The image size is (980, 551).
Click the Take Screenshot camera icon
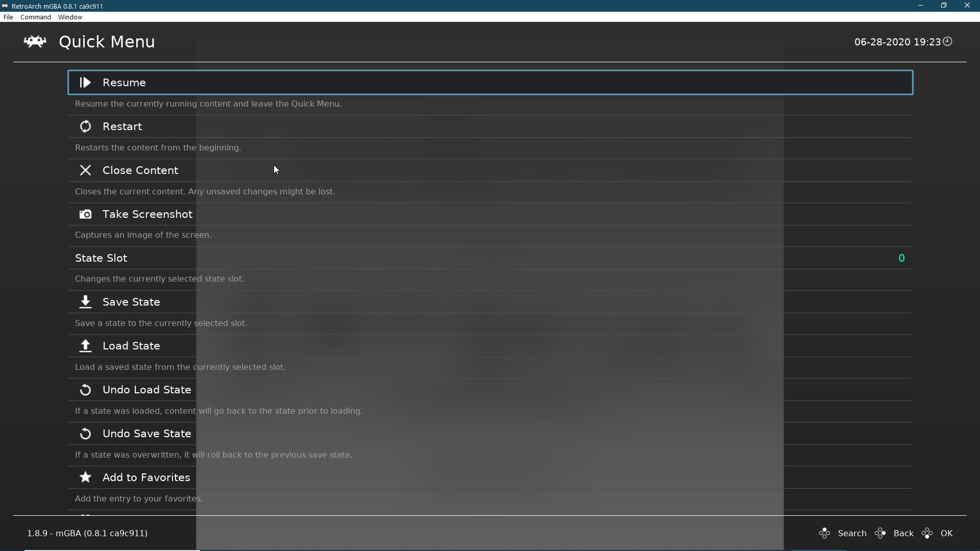85,214
